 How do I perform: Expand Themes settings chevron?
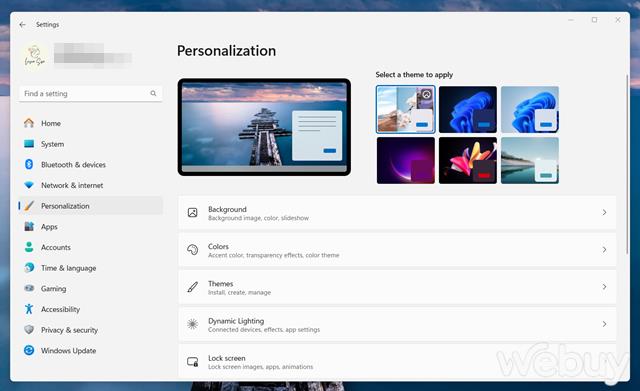pos(604,287)
